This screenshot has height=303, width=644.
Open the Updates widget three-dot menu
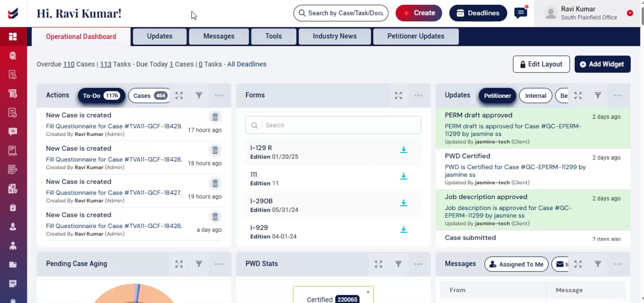point(617,95)
